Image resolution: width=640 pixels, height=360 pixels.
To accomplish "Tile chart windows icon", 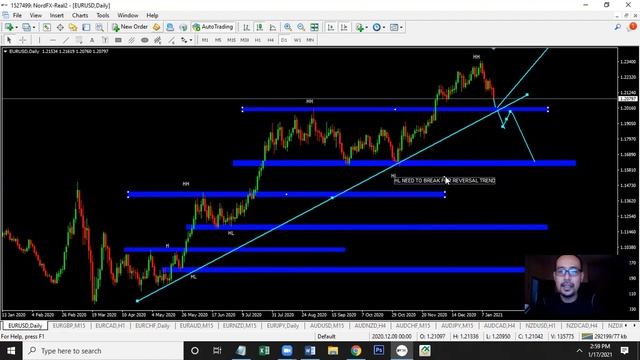I will coord(314,27).
